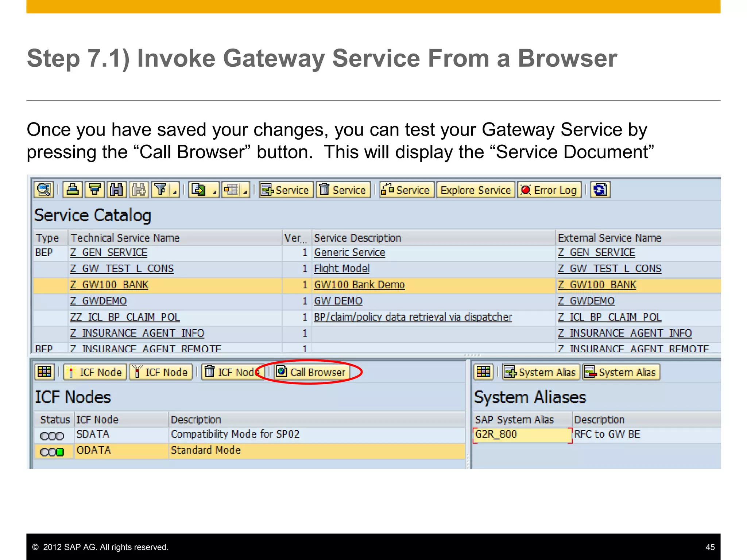Click the ICF Node column header

pyautogui.click(x=121, y=420)
